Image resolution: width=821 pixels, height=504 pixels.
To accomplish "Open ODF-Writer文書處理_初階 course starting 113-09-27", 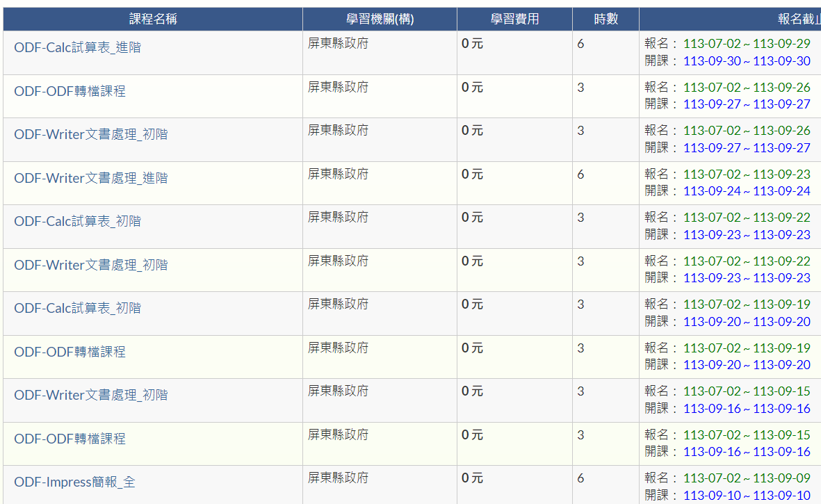I will [91, 134].
